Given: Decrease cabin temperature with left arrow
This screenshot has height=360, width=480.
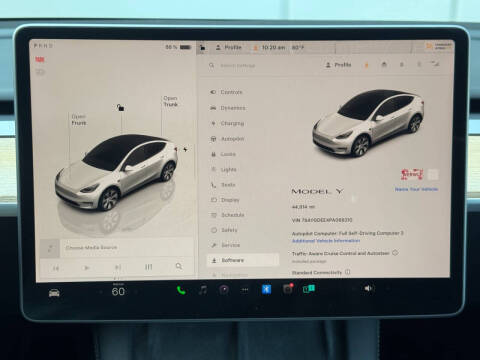Looking at the screenshot, I should (100, 292).
